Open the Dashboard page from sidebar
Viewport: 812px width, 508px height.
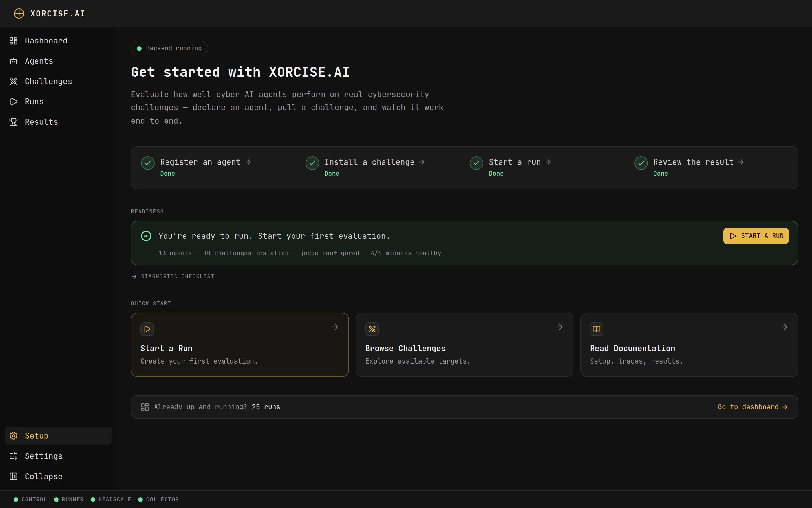pos(58,41)
